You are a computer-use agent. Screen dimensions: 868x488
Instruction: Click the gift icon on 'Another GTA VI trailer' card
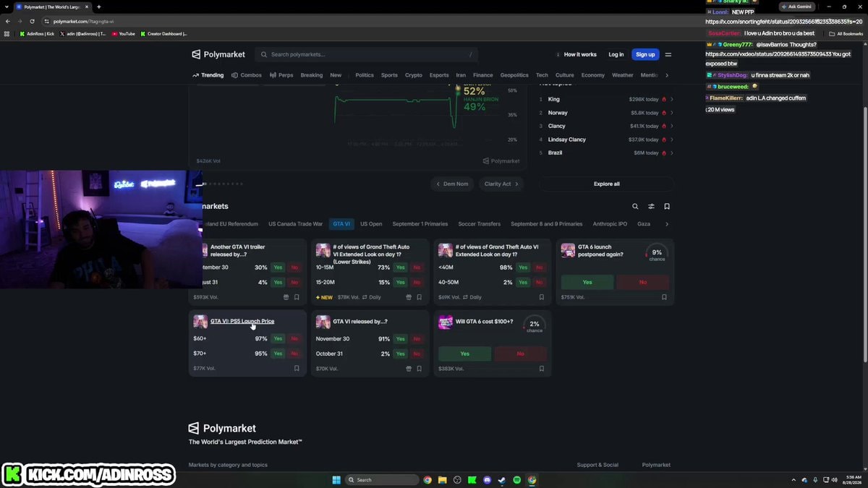[x=286, y=297]
